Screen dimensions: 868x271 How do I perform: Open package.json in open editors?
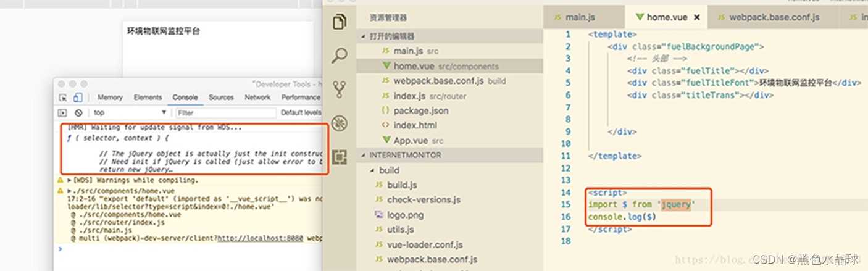tap(450, 110)
